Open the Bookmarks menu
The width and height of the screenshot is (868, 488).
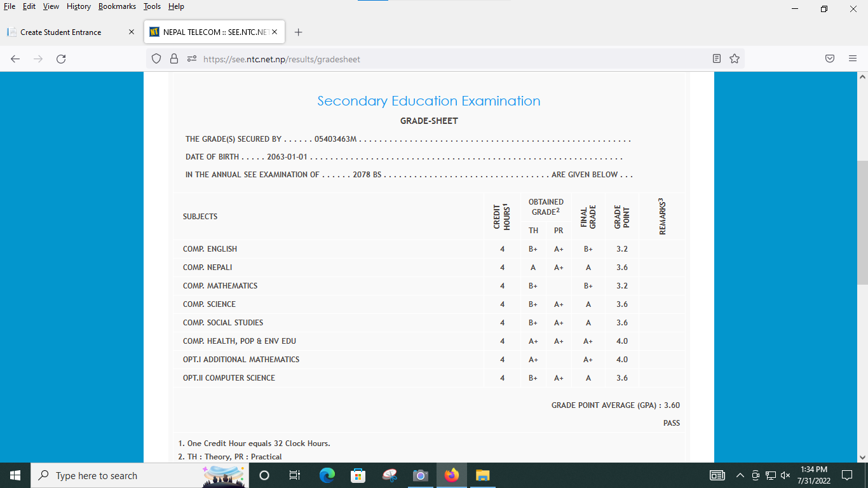pos(117,6)
